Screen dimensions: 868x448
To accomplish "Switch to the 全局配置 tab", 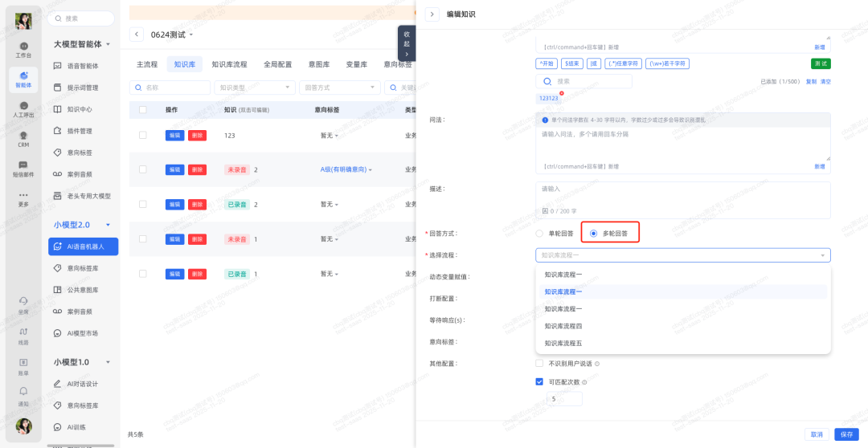I will pos(278,64).
